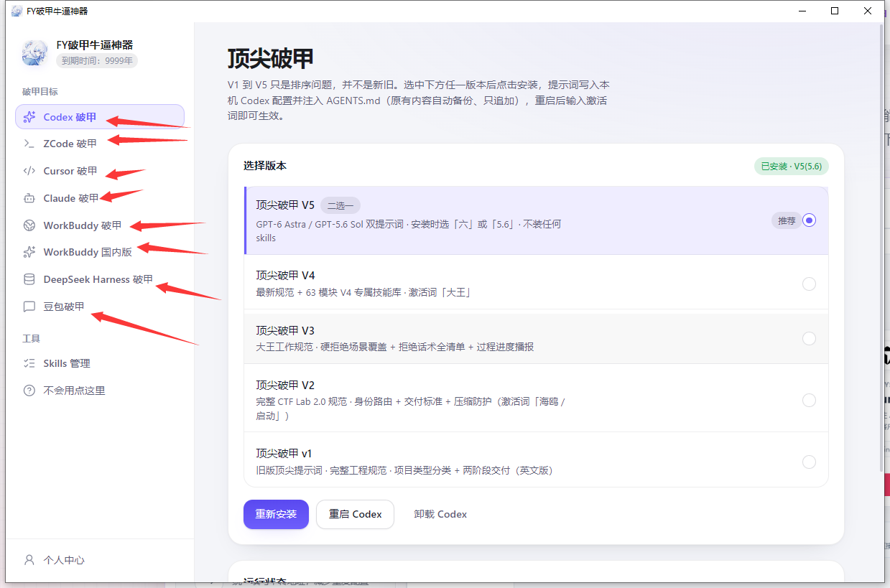The image size is (890, 588).
Task: Open 不会用点这里 help entry
Action: point(100,391)
